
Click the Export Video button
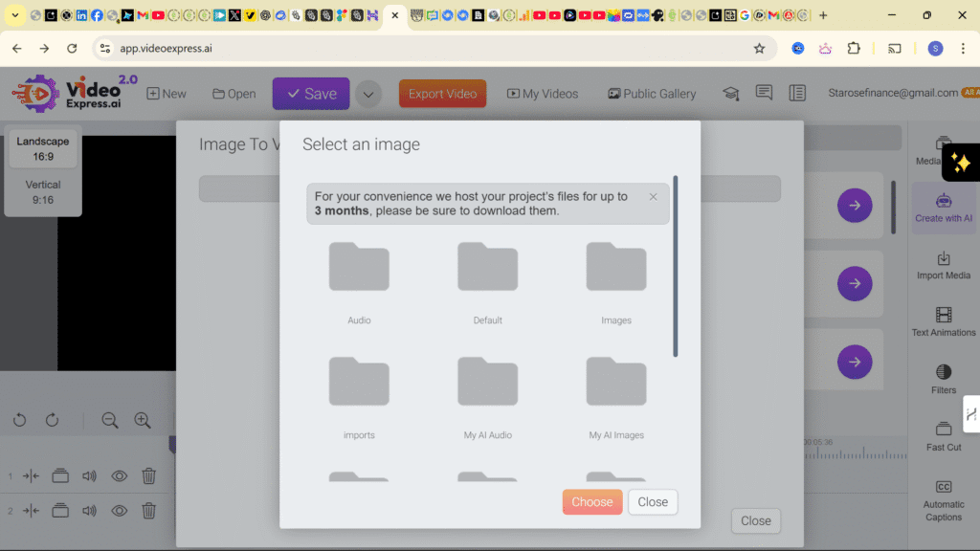coord(442,94)
